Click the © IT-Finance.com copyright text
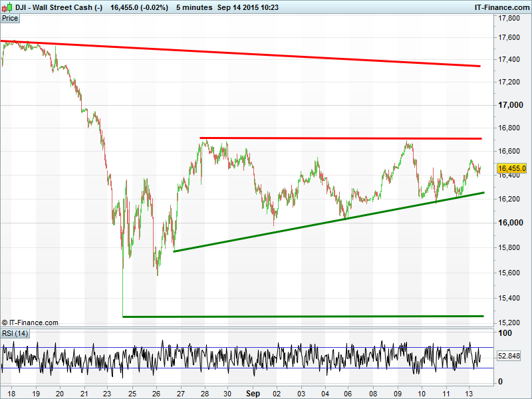This screenshot has width=532, height=399. 31,323
